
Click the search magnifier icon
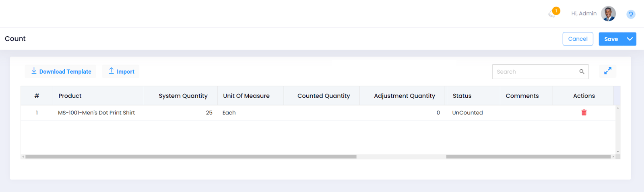(x=582, y=72)
